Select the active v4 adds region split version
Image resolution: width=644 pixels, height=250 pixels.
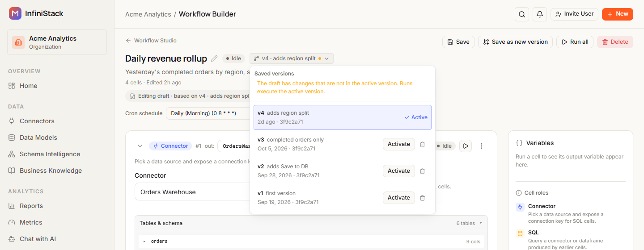343,117
